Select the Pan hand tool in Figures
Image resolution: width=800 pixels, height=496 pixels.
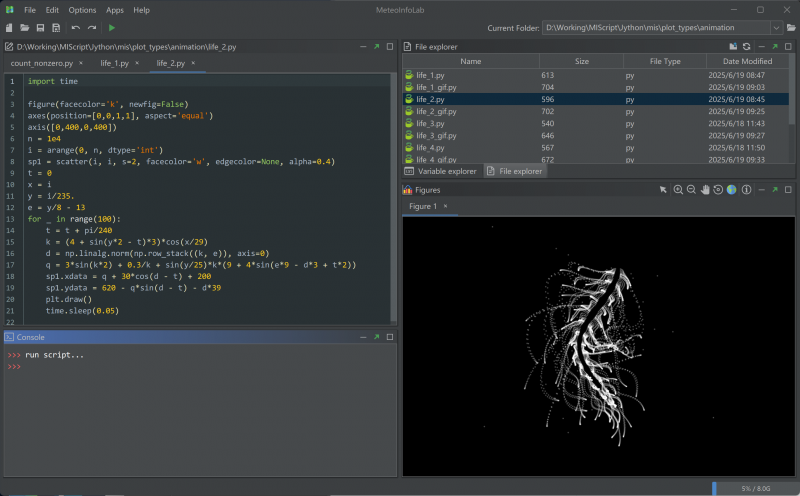pos(704,189)
